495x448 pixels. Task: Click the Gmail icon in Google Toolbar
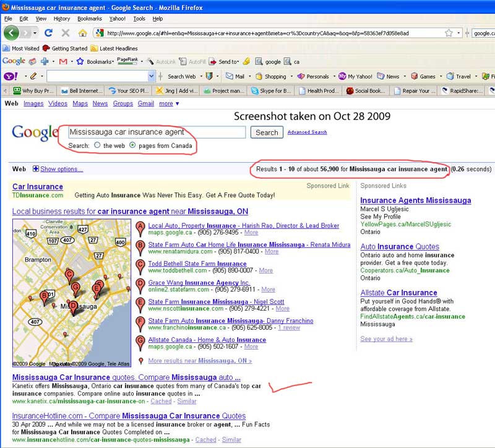(x=62, y=62)
